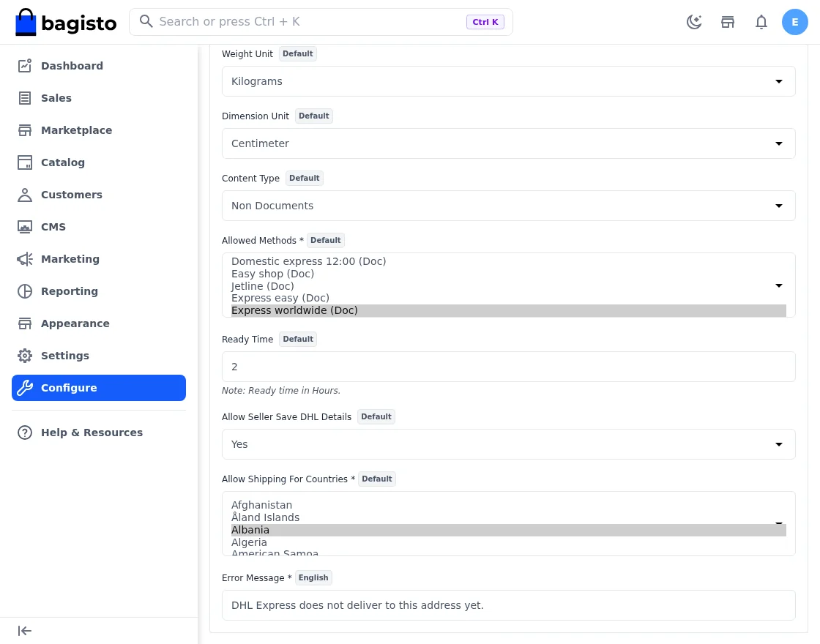Select Jetline (Doc) option
The image size is (820, 644).
[508, 286]
